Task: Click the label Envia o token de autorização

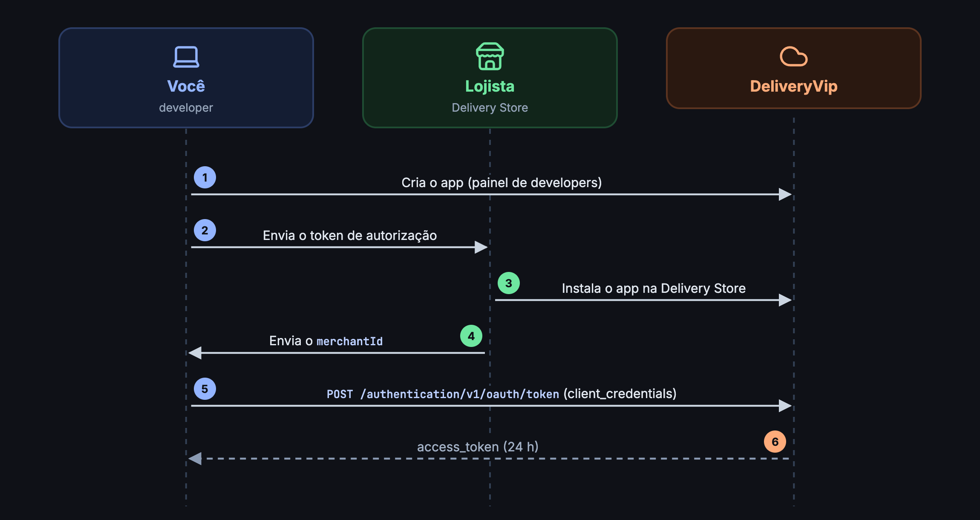Action: click(350, 235)
